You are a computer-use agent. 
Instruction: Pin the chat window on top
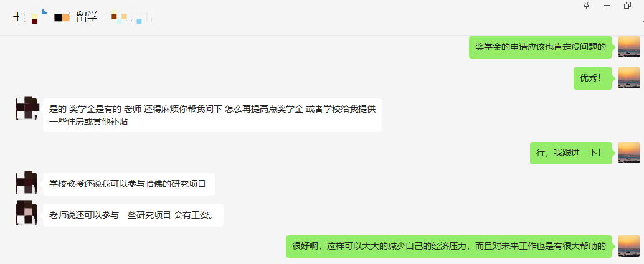point(587,6)
